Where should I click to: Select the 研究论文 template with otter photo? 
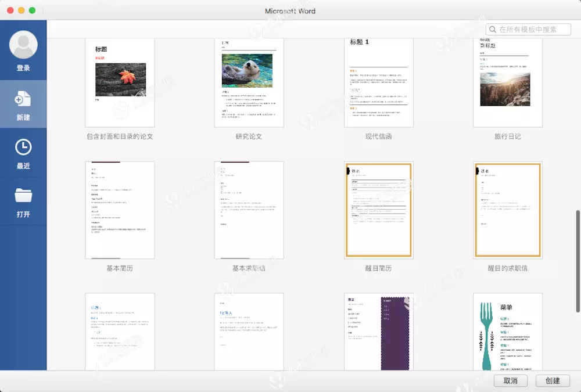click(x=249, y=82)
